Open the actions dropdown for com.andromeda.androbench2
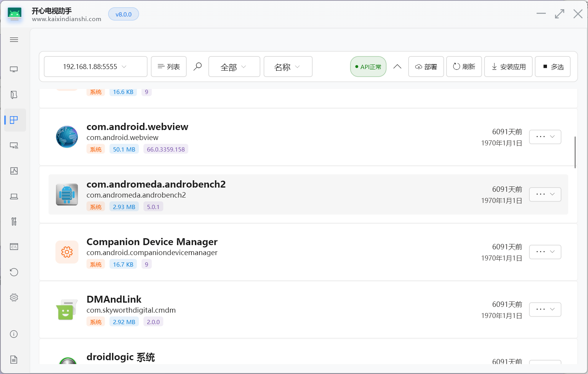 click(545, 194)
